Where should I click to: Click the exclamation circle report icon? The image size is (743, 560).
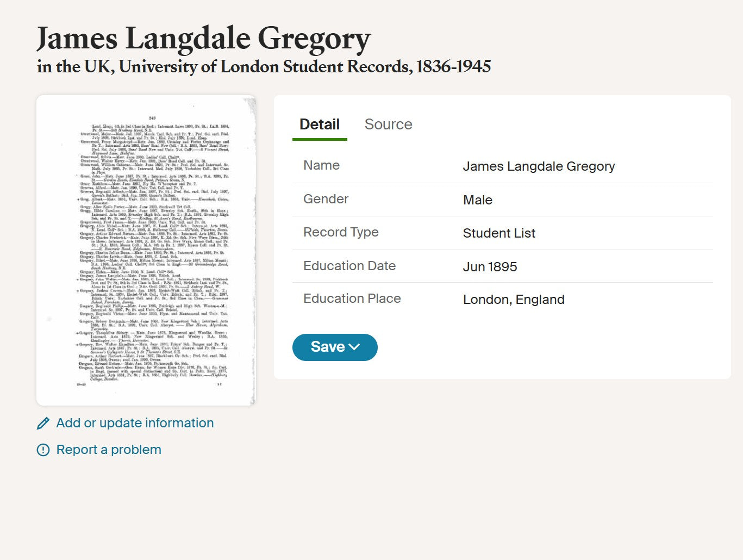[x=43, y=450]
